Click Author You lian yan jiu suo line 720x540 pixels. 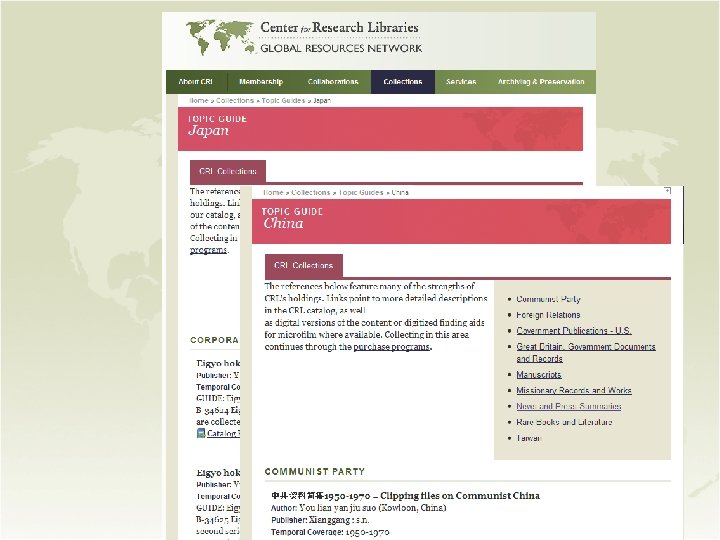pyautogui.click(x=359, y=508)
